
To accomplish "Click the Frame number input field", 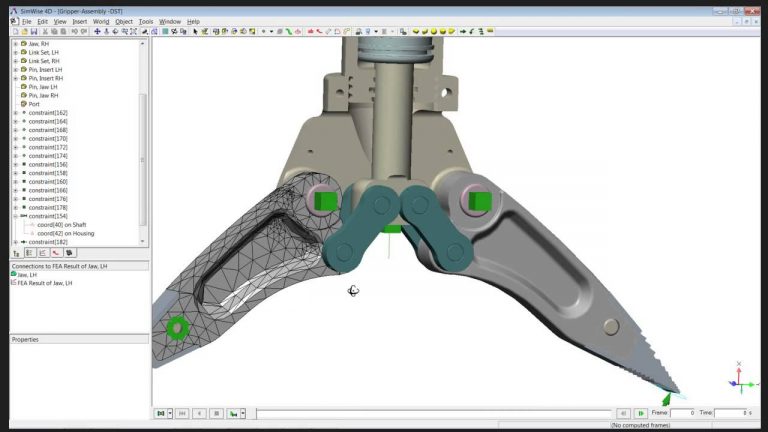I will [x=683, y=413].
